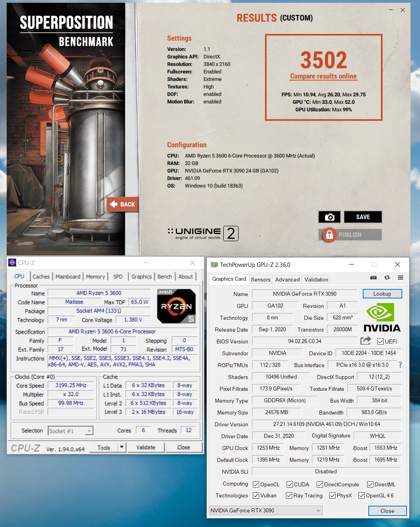This screenshot has height=527, width=420.
Task: Click the Back arrow button
Action: 123,204
